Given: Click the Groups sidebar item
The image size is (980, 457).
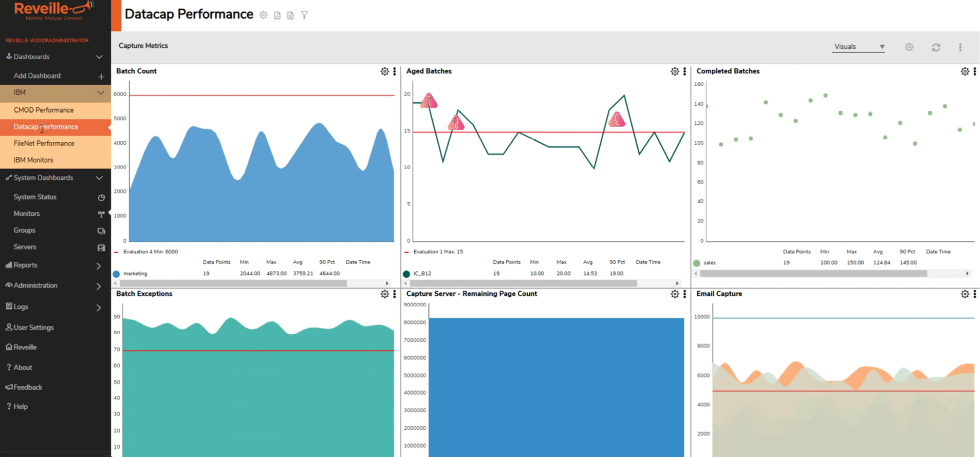Looking at the screenshot, I should 24,230.
